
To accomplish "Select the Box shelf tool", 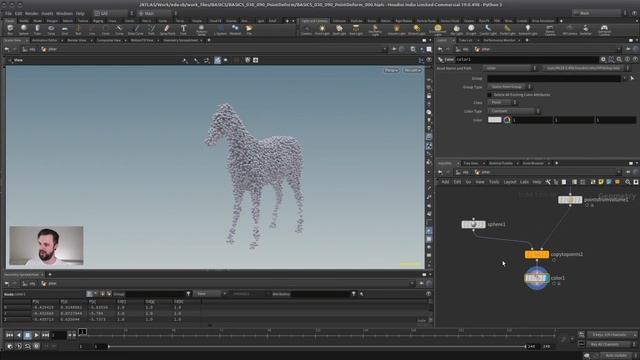I will click(10, 29).
